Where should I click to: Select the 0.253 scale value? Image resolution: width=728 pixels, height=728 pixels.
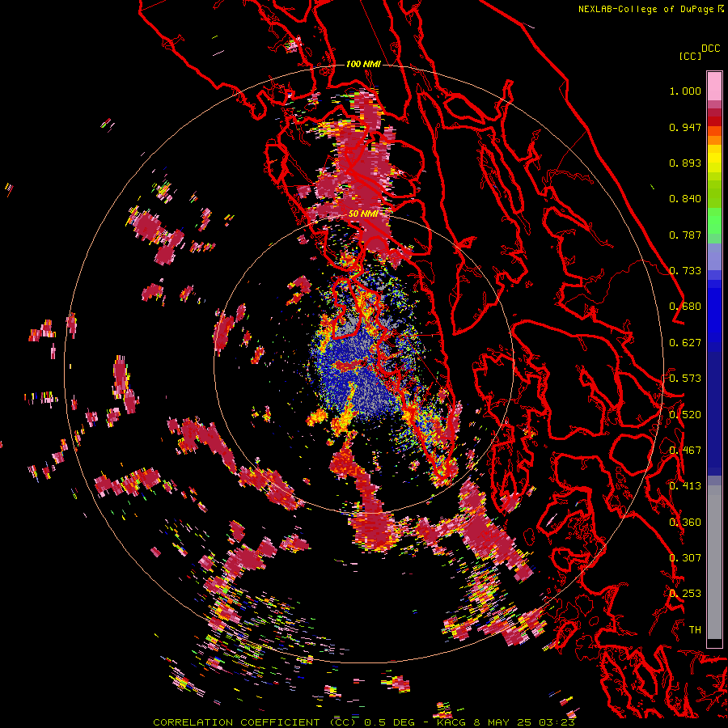(x=685, y=594)
